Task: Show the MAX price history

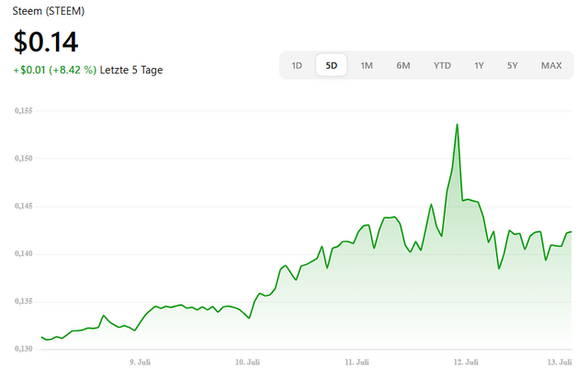Action: coord(551,65)
